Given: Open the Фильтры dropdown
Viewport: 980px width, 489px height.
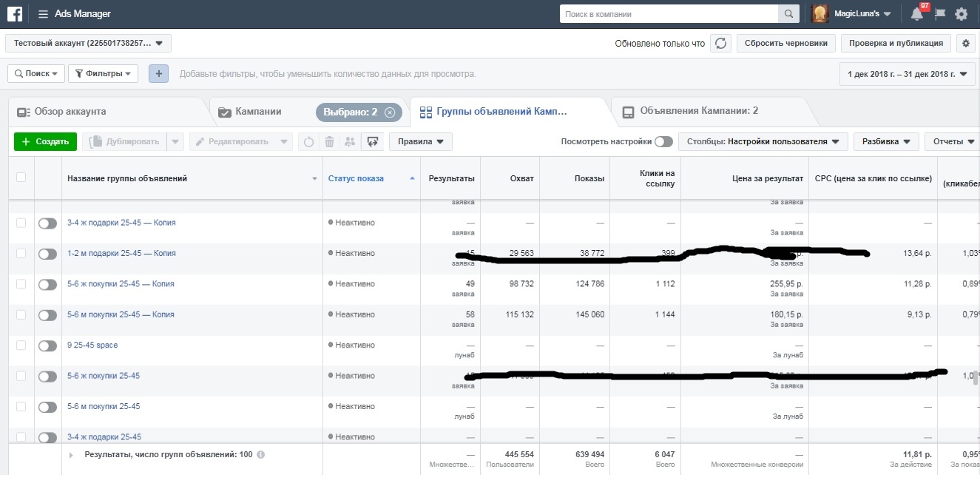Looking at the screenshot, I should point(103,74).
